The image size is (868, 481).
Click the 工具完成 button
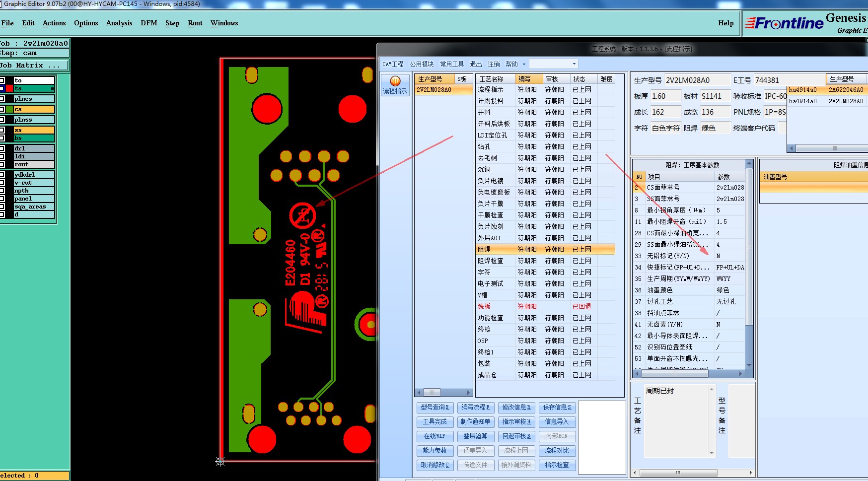pos(435,421)
